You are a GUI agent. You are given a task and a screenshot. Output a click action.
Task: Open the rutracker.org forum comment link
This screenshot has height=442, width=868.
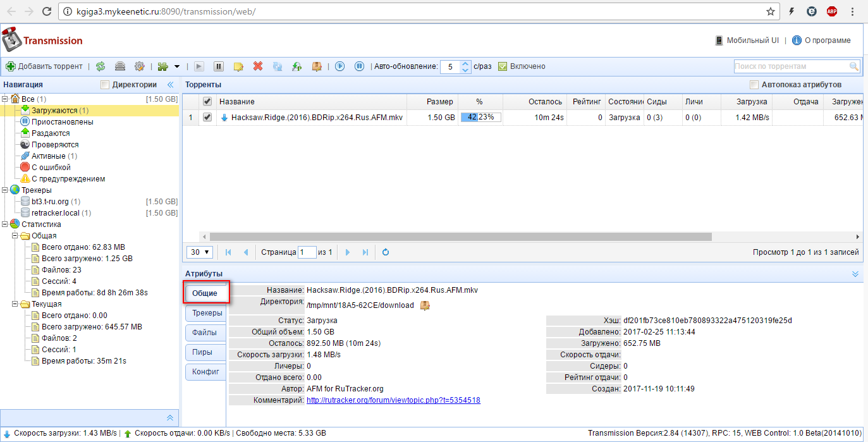coord(393,400)
